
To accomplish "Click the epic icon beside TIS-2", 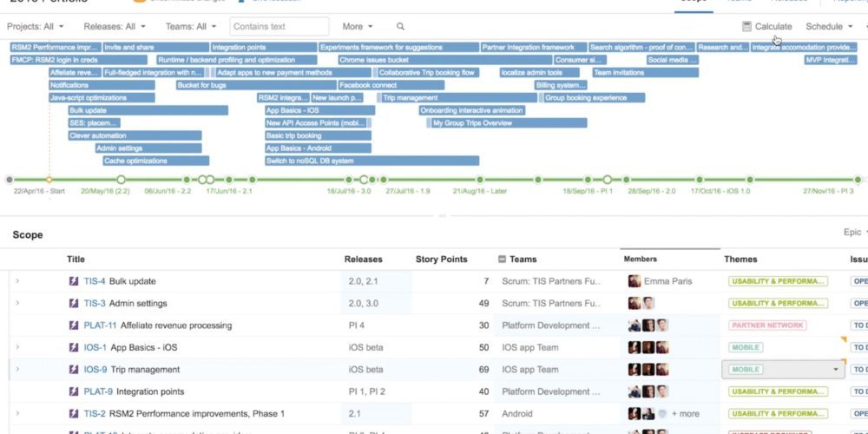I will coord(74,414).
